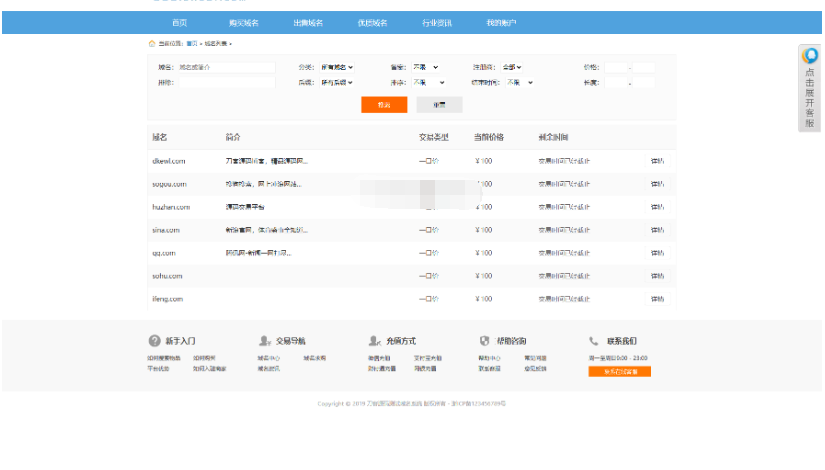Open the 行业资讯 nav tab

[x=437, y=23]
